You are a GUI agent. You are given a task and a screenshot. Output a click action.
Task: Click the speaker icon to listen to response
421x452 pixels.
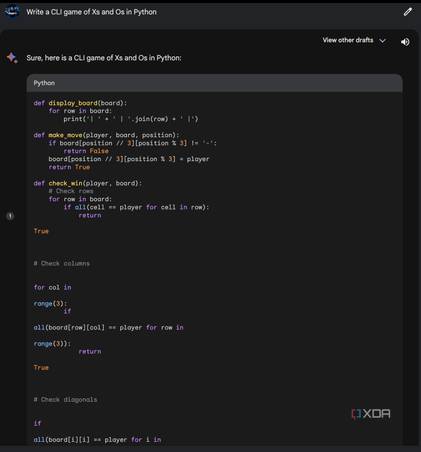pyautogui.click(x=405, y=42)
